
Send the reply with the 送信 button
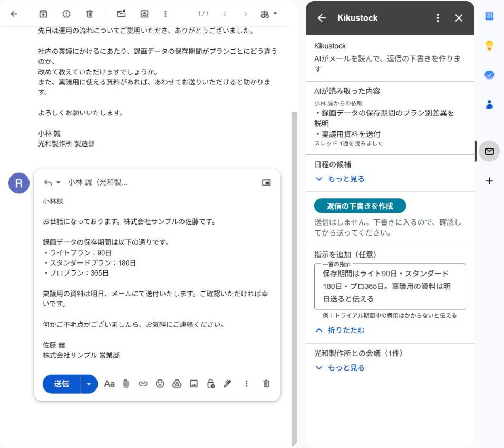(x=61, y=384)
